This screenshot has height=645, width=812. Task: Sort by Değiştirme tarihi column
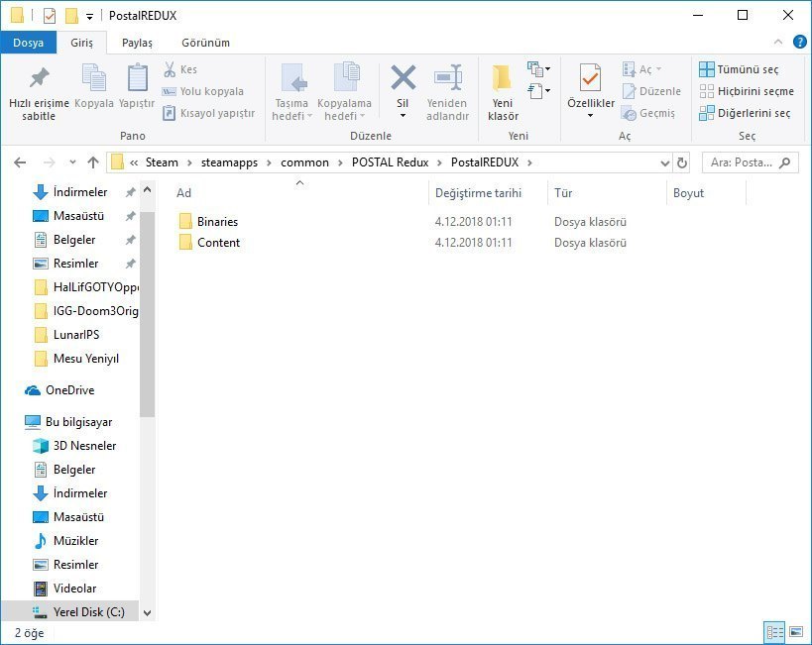click(x=488, y=192)
